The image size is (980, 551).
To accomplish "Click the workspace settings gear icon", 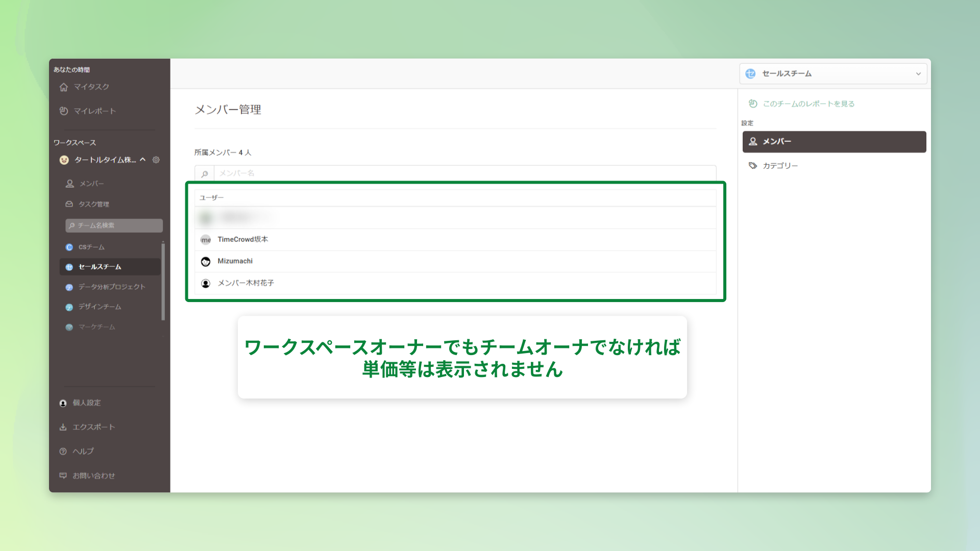I will click(x=156, y=160).
